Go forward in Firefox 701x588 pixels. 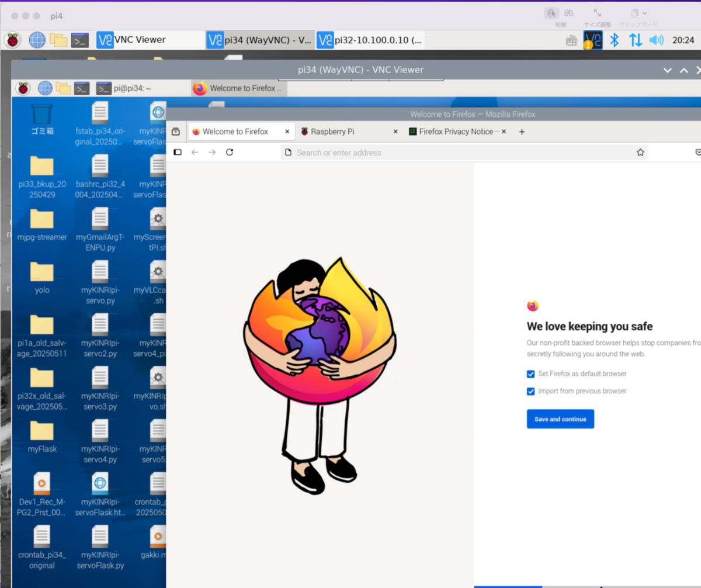pyautogui.click(x=212, y=153)
